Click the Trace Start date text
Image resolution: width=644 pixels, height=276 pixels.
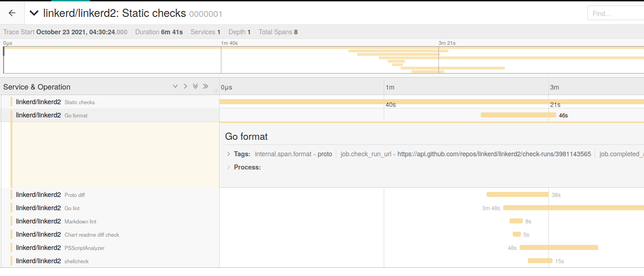coord(82,32)
